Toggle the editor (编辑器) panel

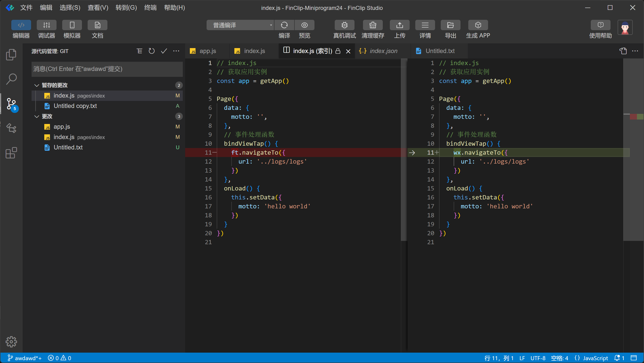[x=21, y=25]
